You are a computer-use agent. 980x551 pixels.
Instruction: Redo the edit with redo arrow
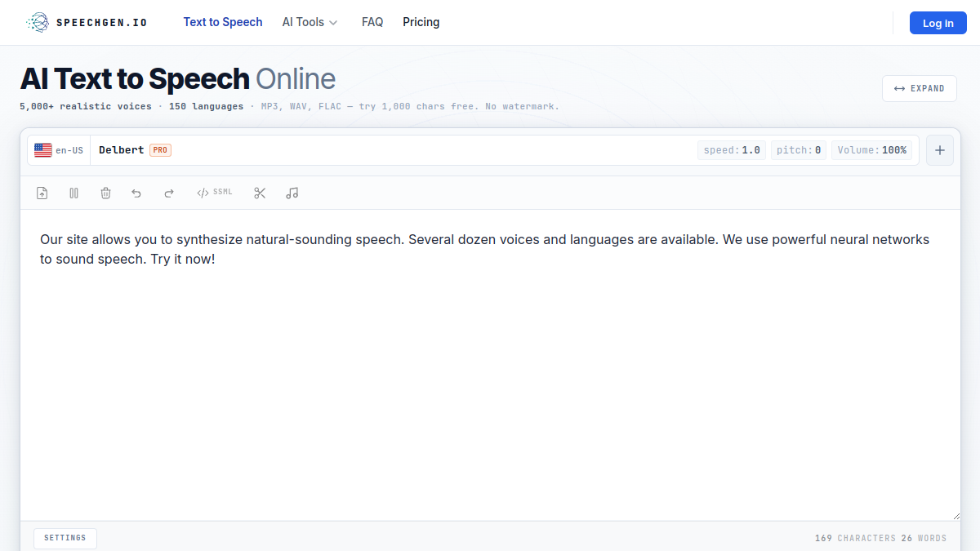click(169, 193)
